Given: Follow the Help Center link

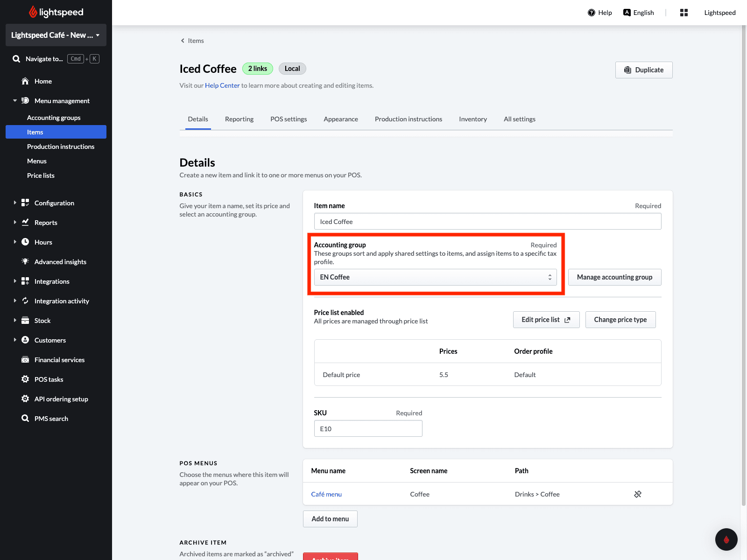Looking at the screenshot, I should click(222, 85).
